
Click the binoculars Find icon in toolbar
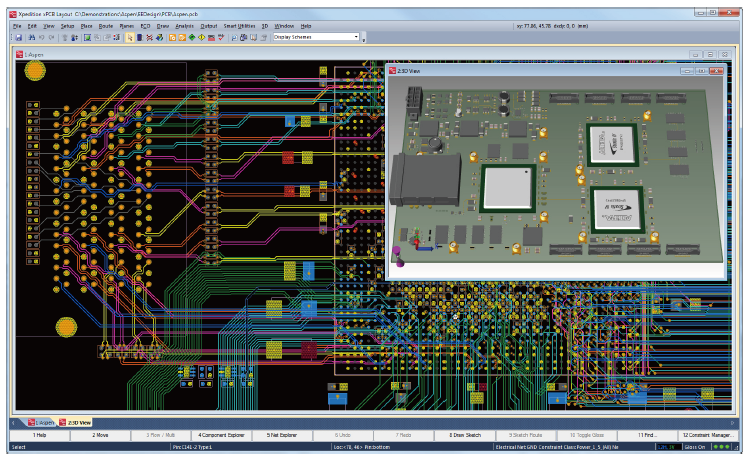pos(30,37)
